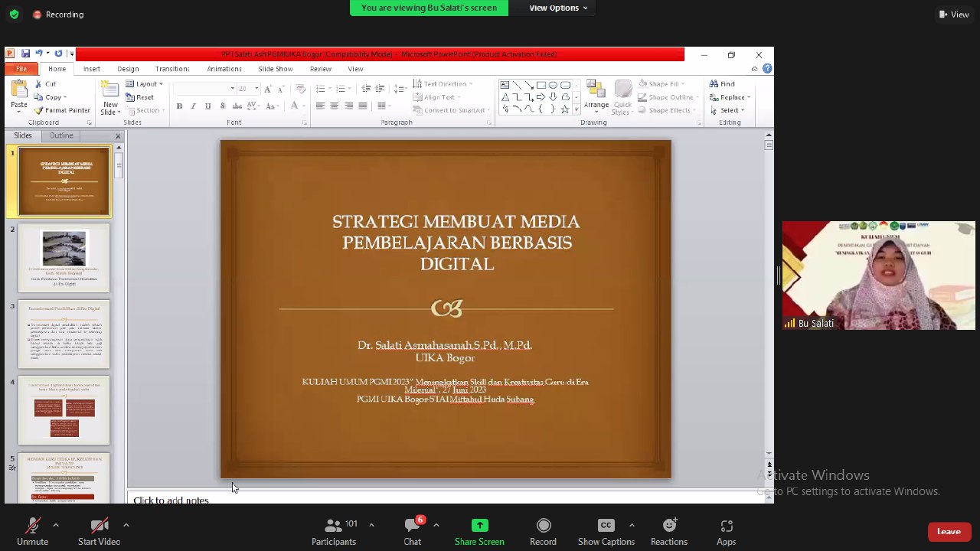Screen dimensions: 980x551
Task: Align text left
Action: click(320, 106)
